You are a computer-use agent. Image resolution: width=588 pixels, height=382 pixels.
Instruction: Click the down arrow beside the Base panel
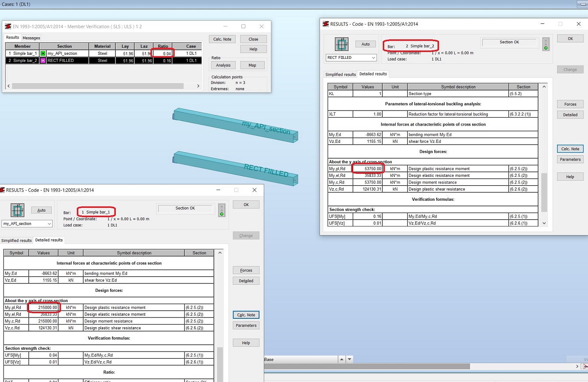point(349,359)
